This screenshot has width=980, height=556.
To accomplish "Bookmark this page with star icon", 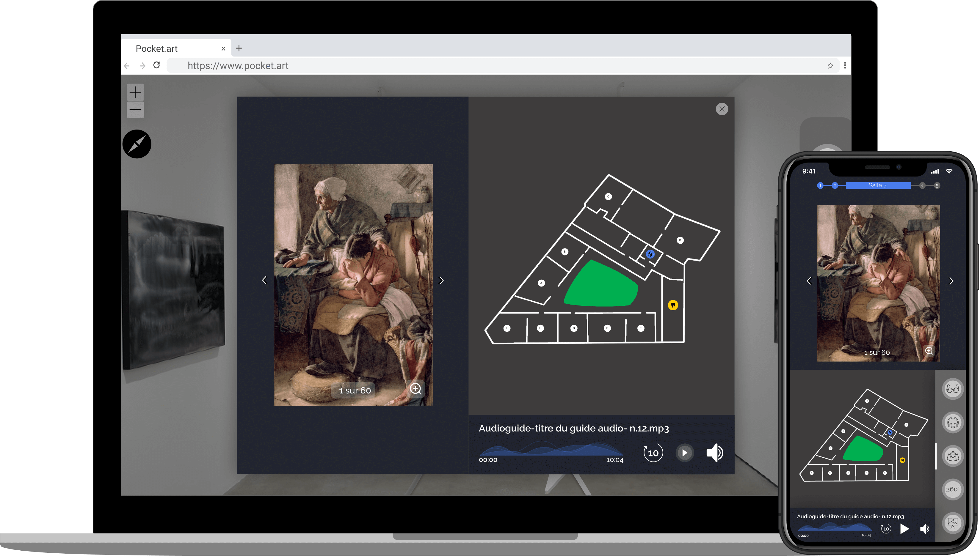I will tap(830, 66).
